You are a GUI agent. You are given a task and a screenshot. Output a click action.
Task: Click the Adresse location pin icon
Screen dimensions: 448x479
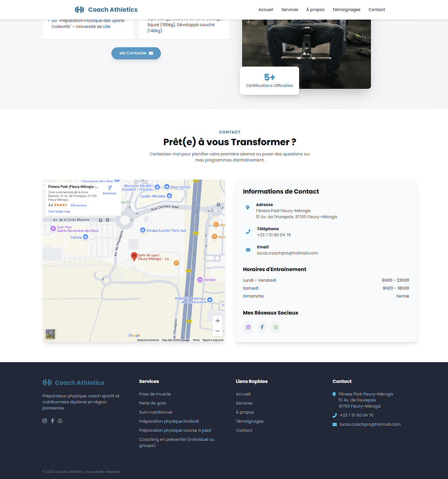248,208
